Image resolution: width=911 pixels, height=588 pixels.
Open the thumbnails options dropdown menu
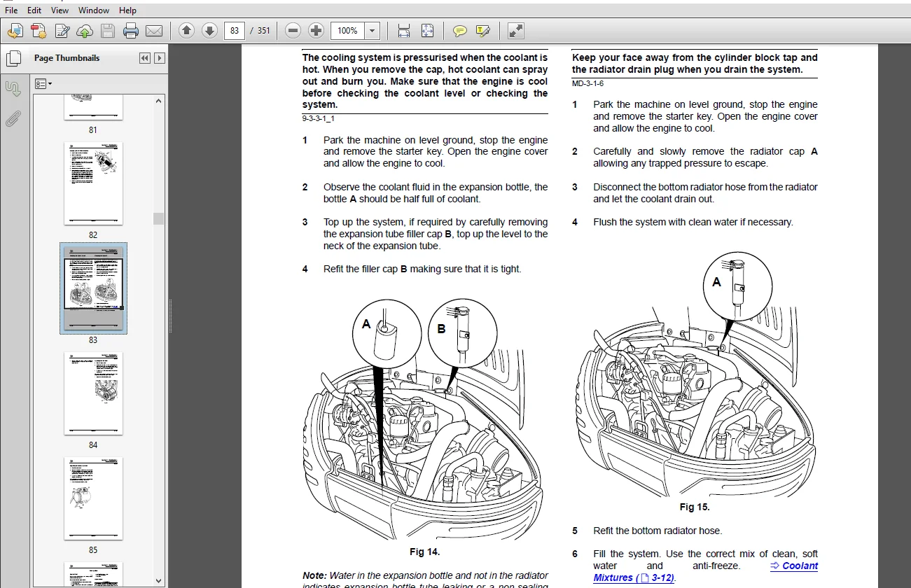click(x=43, y=84)
